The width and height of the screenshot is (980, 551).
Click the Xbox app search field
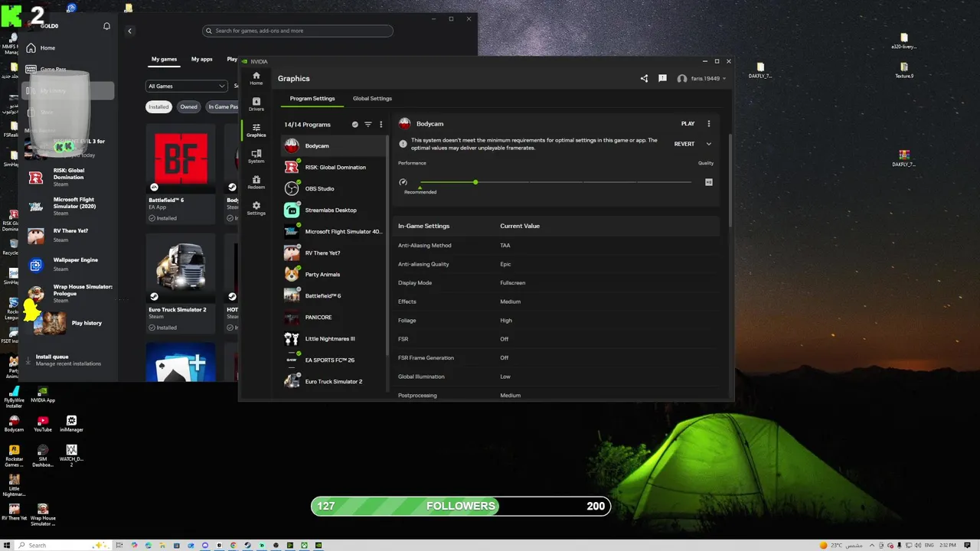[x=298, y=31]
